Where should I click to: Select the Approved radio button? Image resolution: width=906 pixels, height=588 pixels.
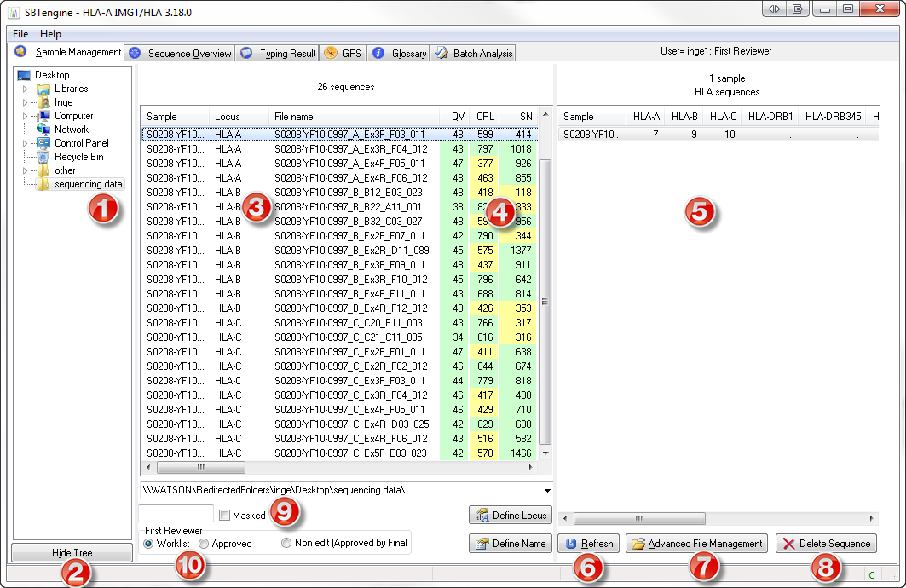click(x=204, y=544)
